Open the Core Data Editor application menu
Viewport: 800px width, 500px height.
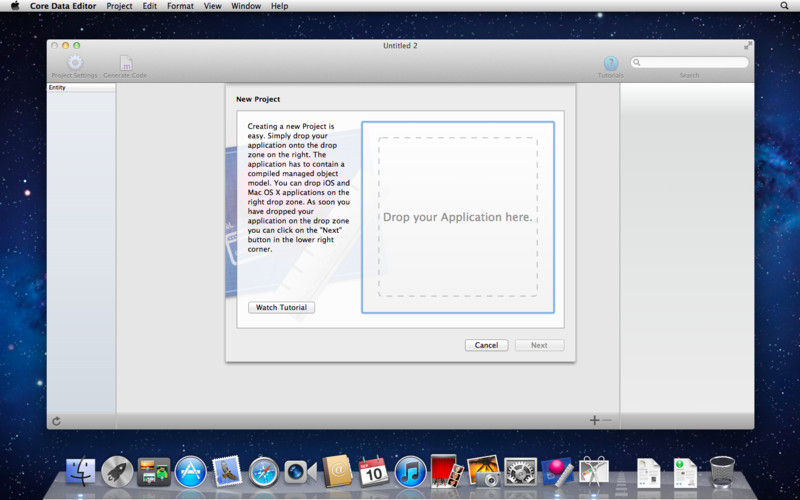[x=63, y=6]
